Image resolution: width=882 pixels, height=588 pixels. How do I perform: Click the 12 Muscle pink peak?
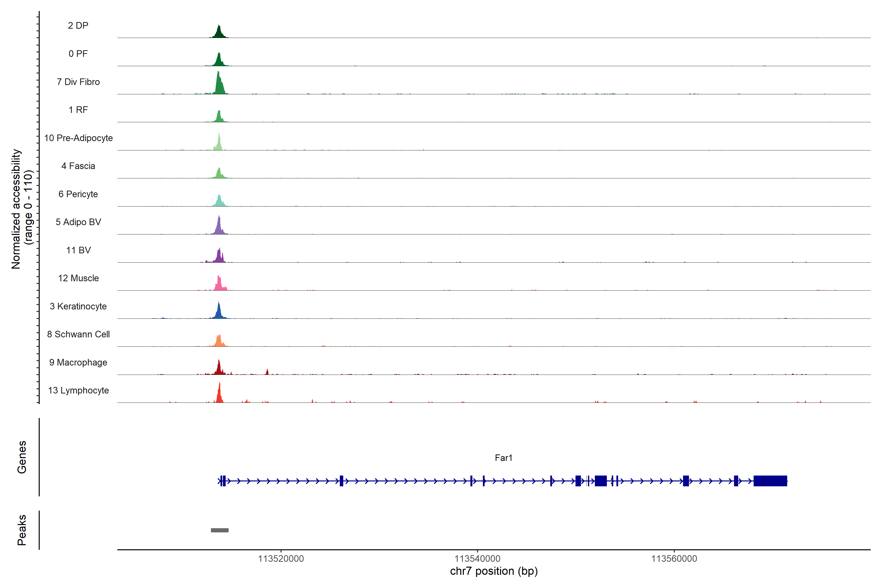point(219,284)
